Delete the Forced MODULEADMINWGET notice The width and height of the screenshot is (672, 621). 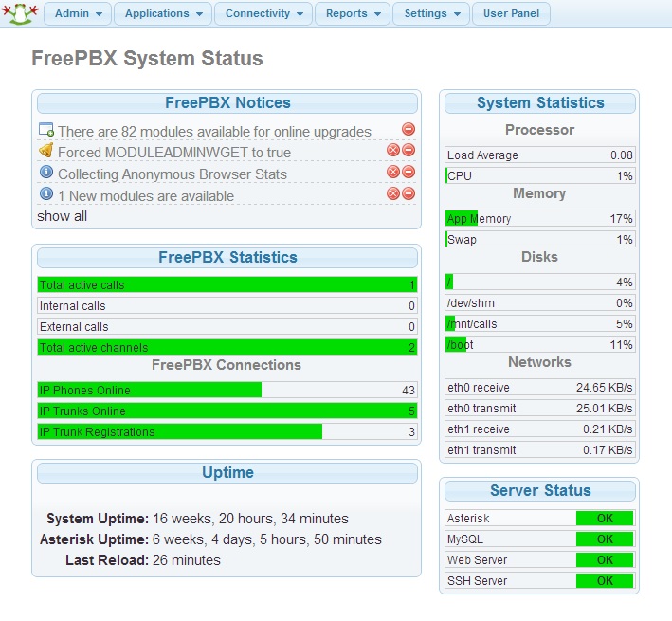click(393, 150)
